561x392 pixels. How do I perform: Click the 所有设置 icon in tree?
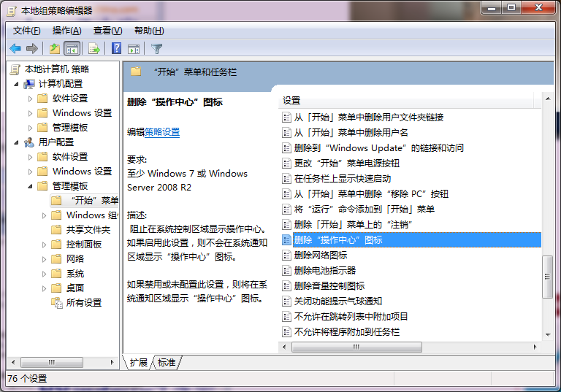(57, 303)
